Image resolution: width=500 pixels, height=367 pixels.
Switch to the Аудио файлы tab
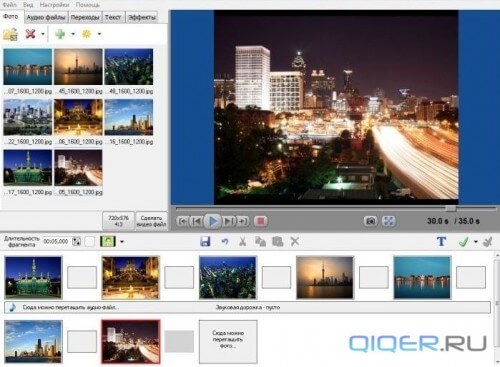[46, 17]
